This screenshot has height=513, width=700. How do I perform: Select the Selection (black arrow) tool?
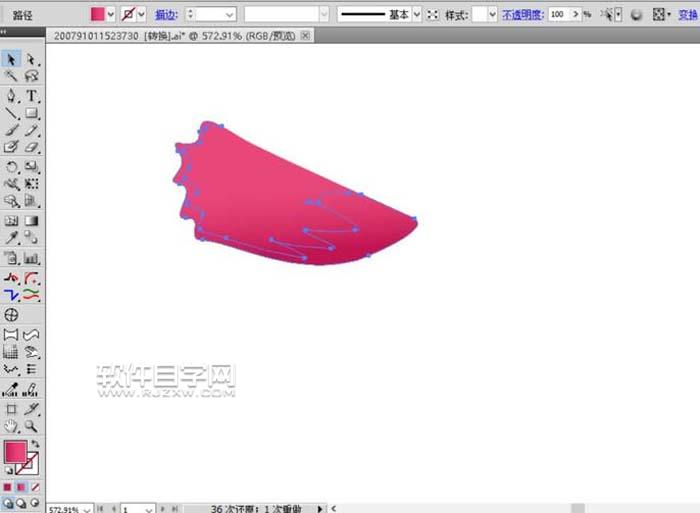pos(11,59)
